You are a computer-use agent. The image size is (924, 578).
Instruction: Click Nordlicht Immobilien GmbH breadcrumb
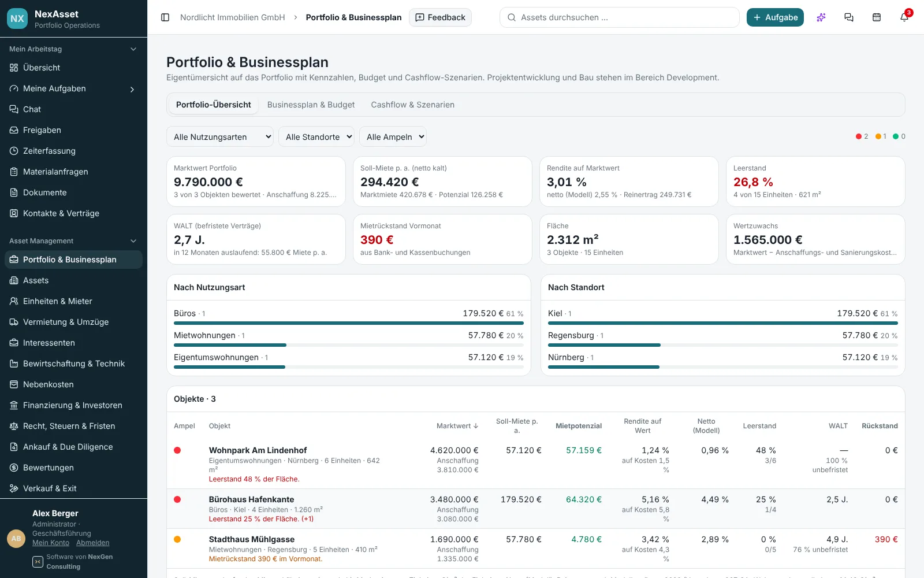pos(233,17)
